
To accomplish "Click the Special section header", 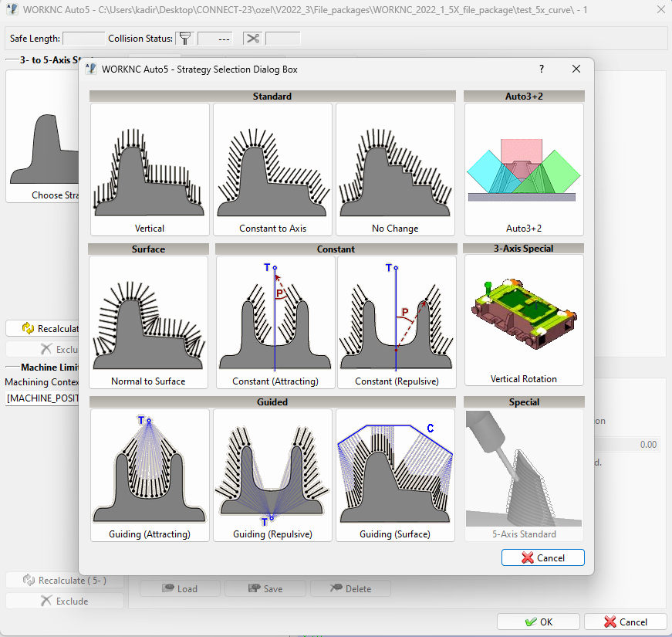I will (524, 402).
